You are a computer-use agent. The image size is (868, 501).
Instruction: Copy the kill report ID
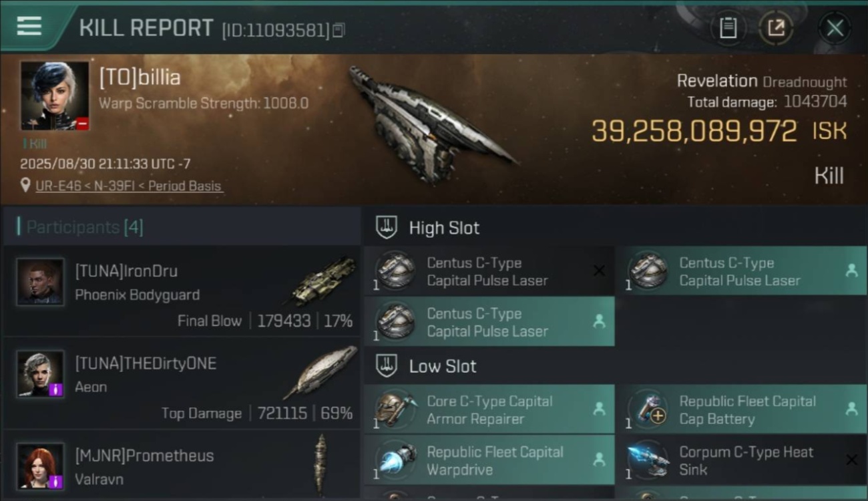(339, 30)
